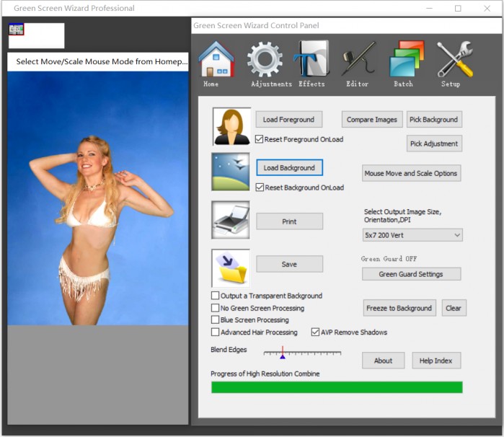Click the small thumbnail icon at top left
The image size is (504, 437).
coord(17,30)
